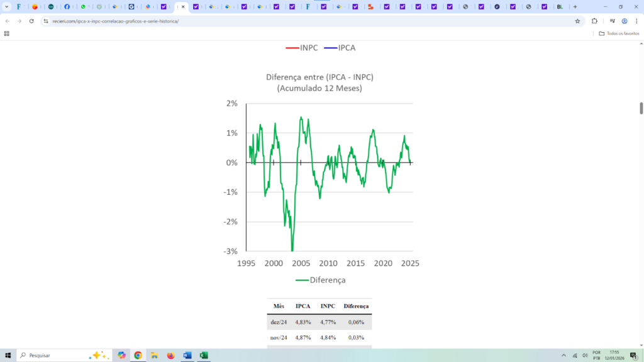Open the browser extensions puzzle icon

click(594, 21)
